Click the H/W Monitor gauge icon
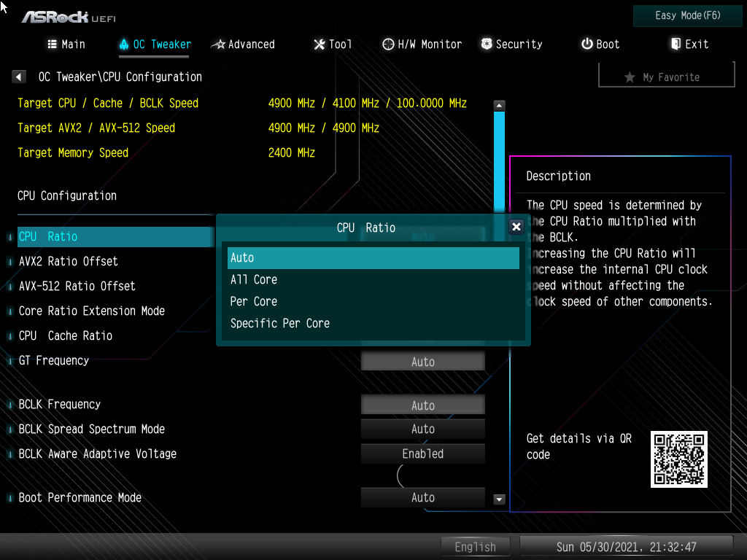 click(x=388, y=44)
